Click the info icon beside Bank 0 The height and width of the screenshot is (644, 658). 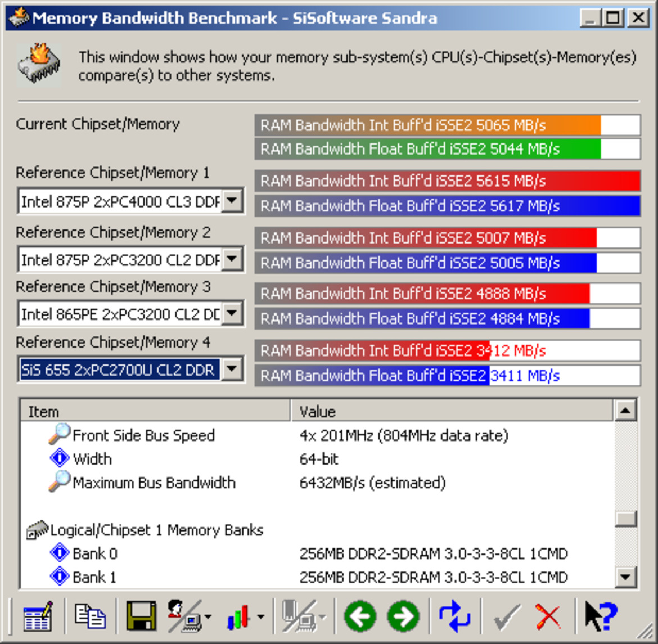tap(60, 553)
